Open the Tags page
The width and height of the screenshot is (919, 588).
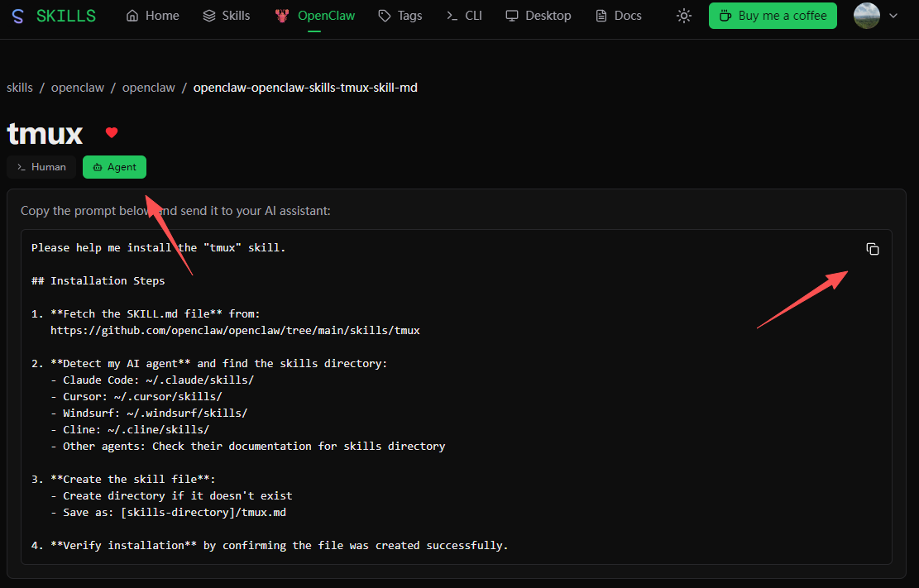pyautogui.click(x=400, y=16)
